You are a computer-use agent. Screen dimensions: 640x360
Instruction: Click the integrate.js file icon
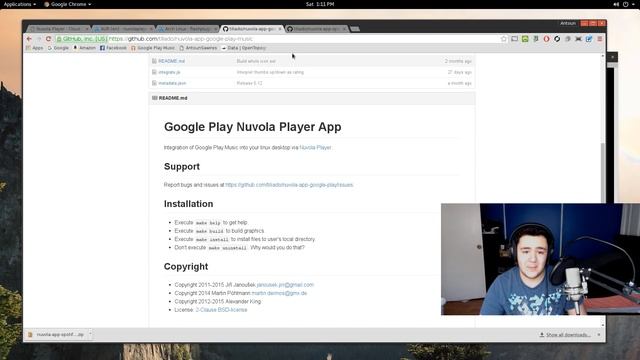pos(154,72)
